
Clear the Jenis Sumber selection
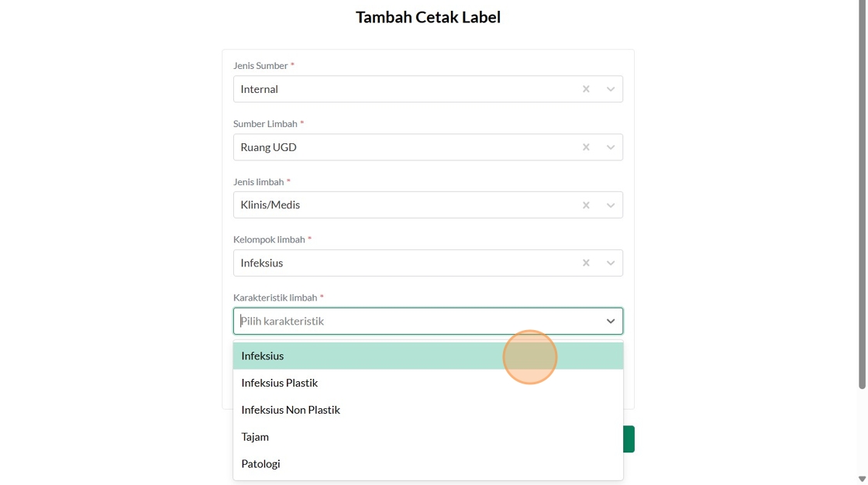tap(586, 89)
